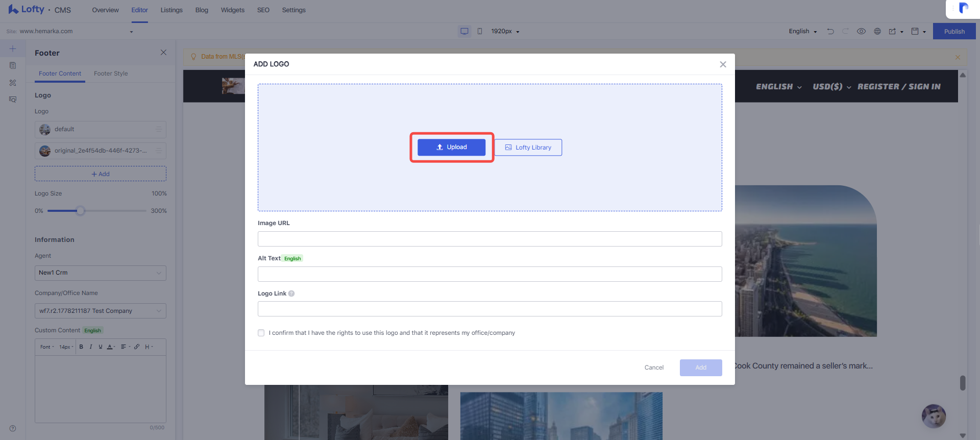Click the + Add logo button in Footer panel

[x=101, y=174]
